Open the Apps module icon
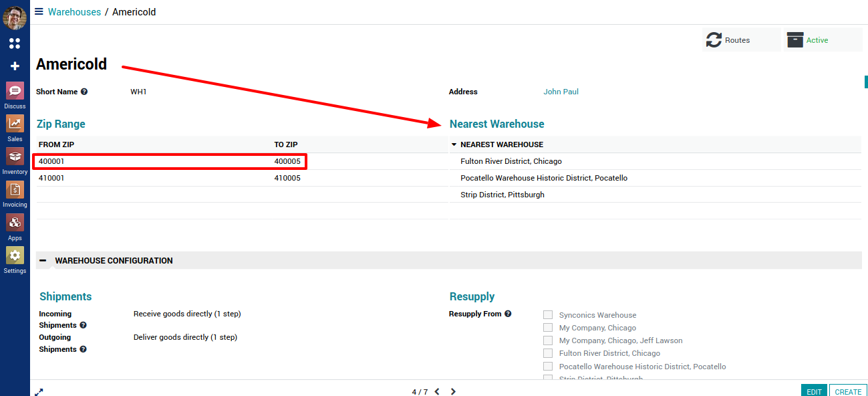This screenshot has height=396, width=868. pos(15,223)
